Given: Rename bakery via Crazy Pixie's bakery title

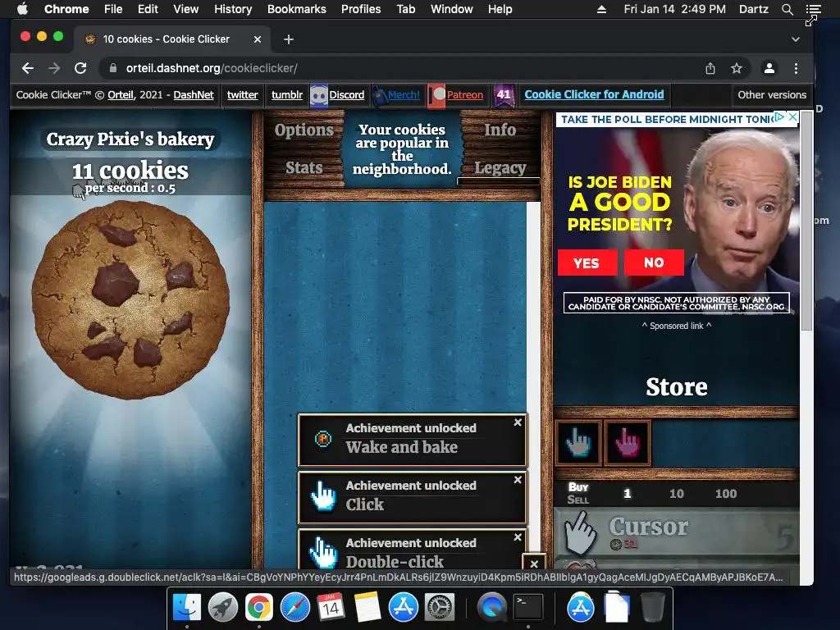Looking at the screenshot, I should [x=130, y=139].
